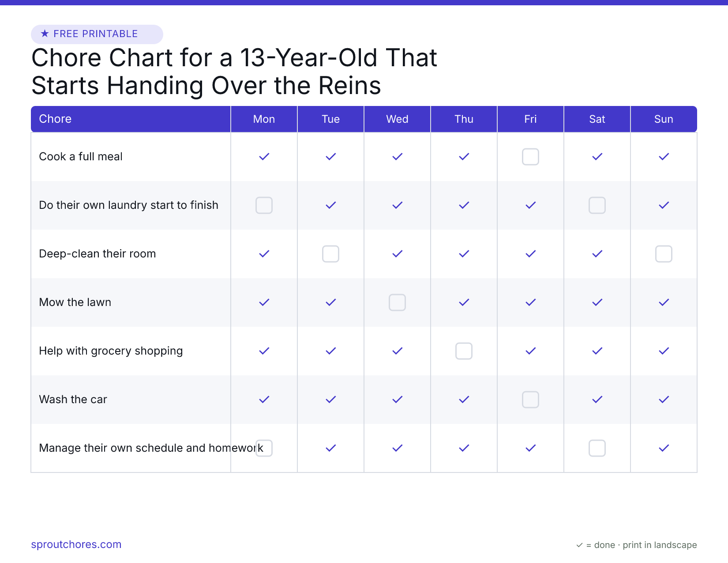Open the sproutchores.com link
The image size is (728, 563).
click(x=76, y=544)
